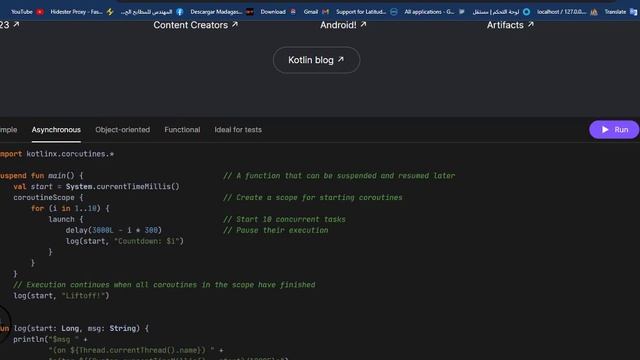The image size is (640, 360).
Task: Open the YouTube bookmark
Action: (27, 12)
